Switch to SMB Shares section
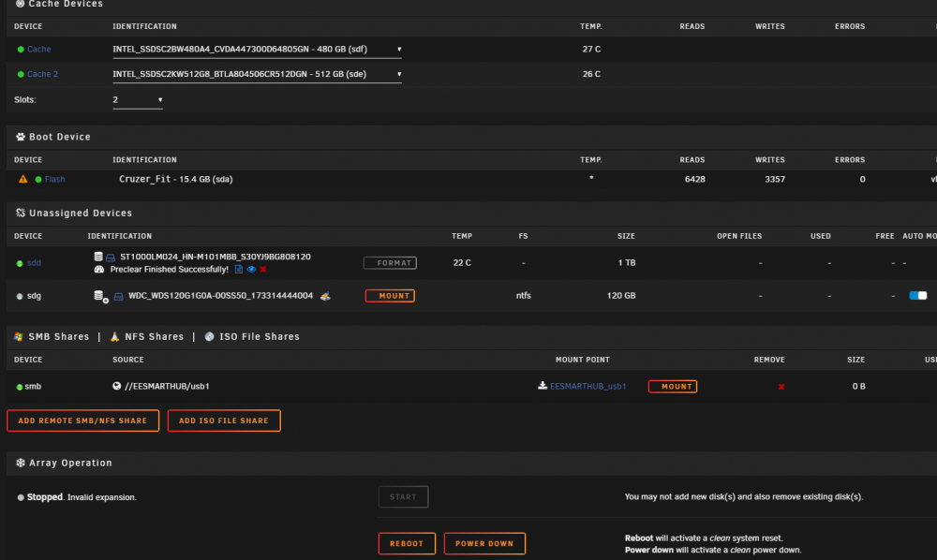The width and height of the screenshot is (937, 560). point(58,337)
